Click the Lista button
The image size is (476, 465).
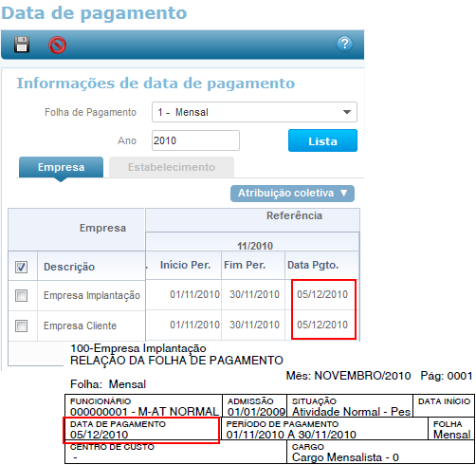coord(322,140)
